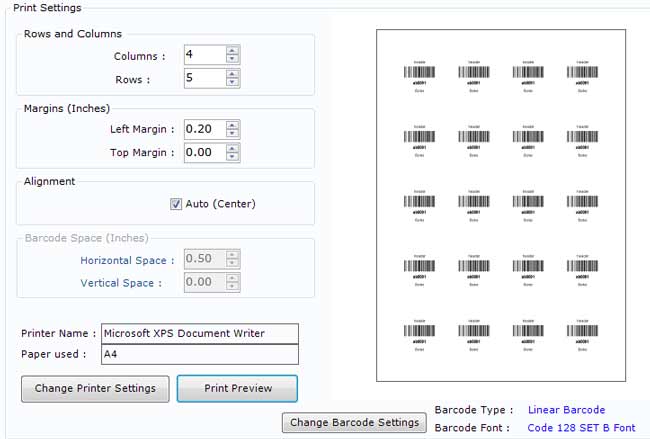The image size is (650, 439).
Task: Click the barcode page preview sheet
Action: (x=501, y=205)
